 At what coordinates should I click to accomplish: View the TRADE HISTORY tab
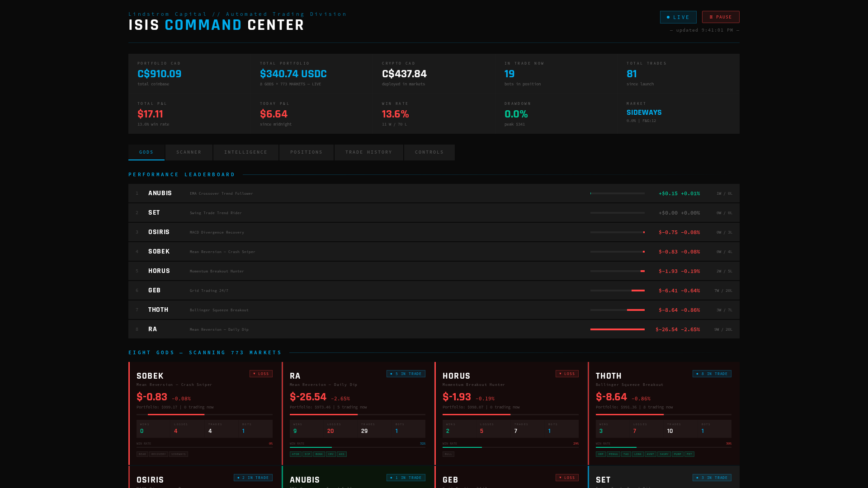pyautogui.click(x=369, y=152)
